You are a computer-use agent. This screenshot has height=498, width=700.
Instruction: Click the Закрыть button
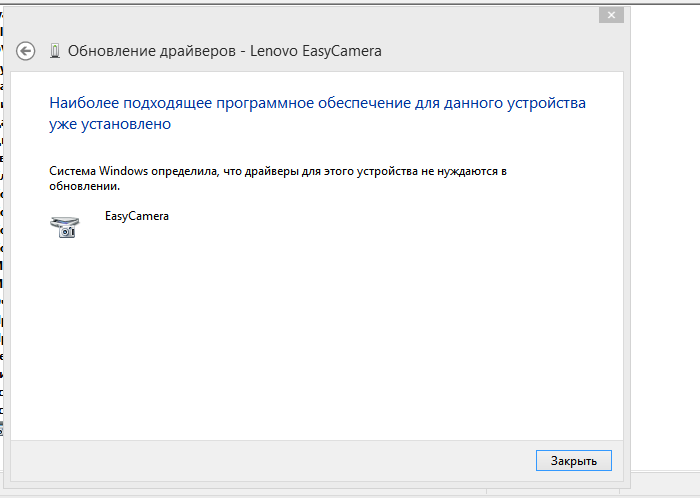click(574, 461)
